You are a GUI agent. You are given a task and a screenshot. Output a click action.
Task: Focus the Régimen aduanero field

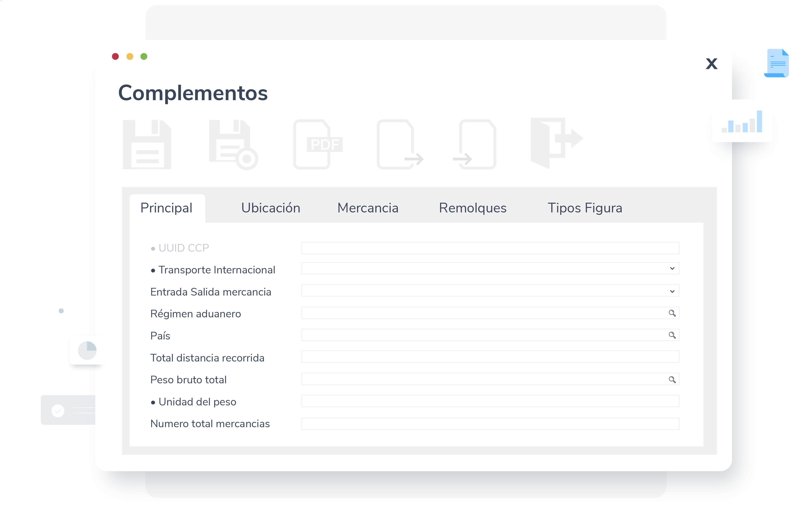point(490,313)
